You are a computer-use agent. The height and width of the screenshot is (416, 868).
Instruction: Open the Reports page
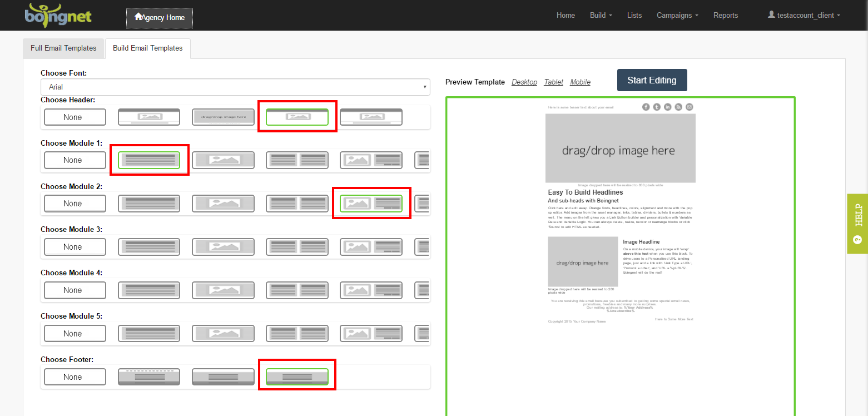point(726,15)
